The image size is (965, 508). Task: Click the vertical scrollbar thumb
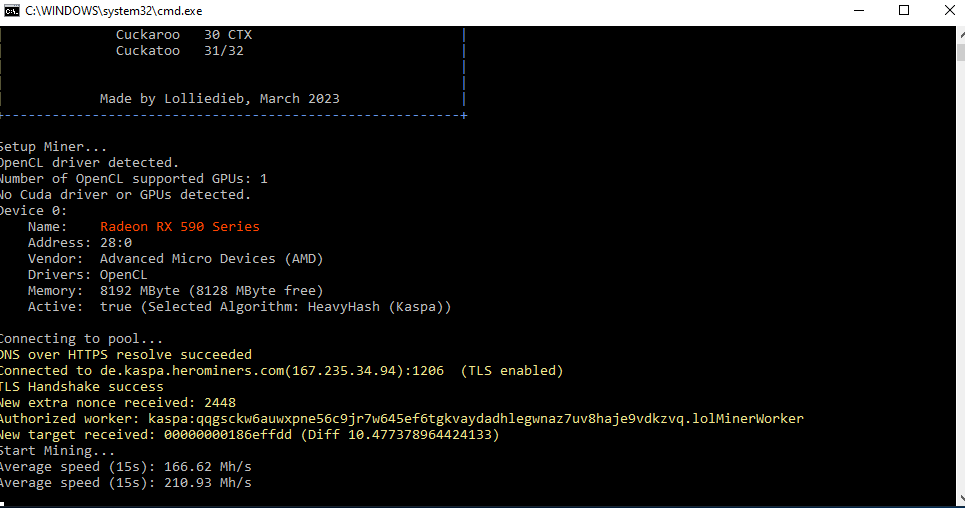[961, 52]
